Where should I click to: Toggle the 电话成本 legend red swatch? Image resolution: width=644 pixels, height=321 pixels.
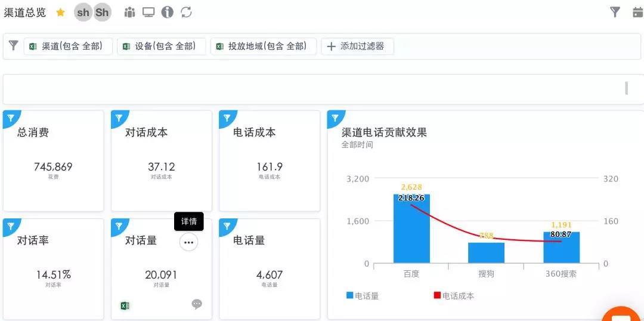point(438,295)
